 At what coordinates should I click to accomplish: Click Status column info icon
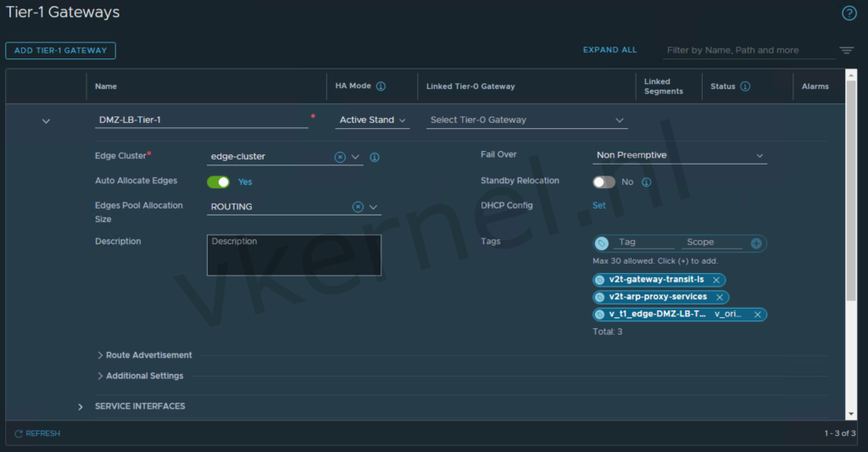click(745, 86)
